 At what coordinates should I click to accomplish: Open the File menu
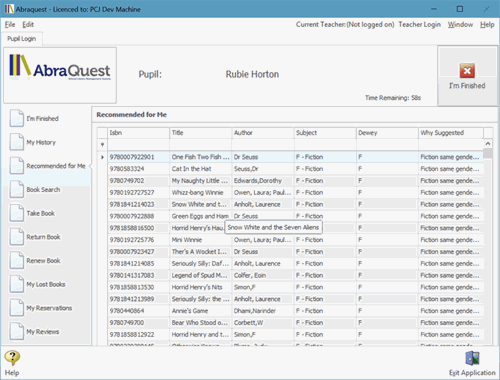tap(10, 24)
